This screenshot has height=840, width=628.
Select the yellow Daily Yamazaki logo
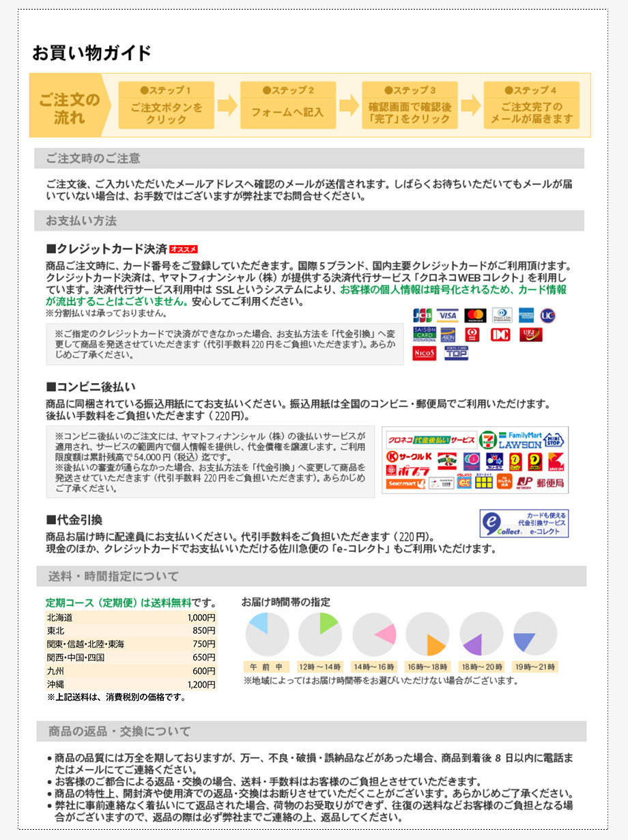[x=515, y=462]
